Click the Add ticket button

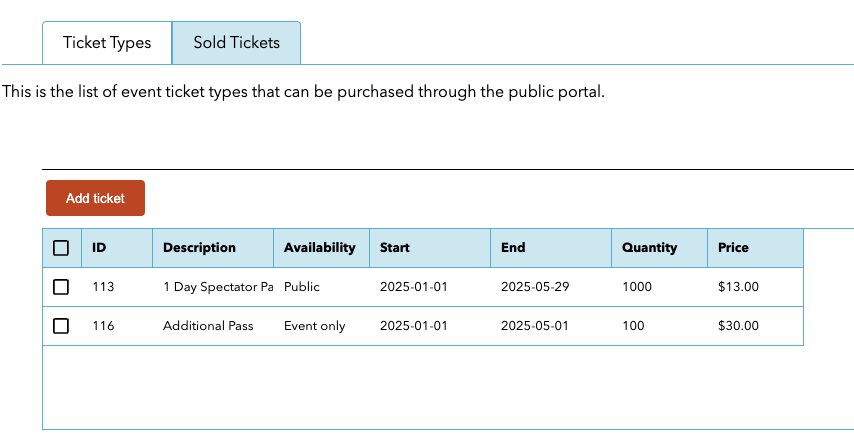tap(95, 198)
